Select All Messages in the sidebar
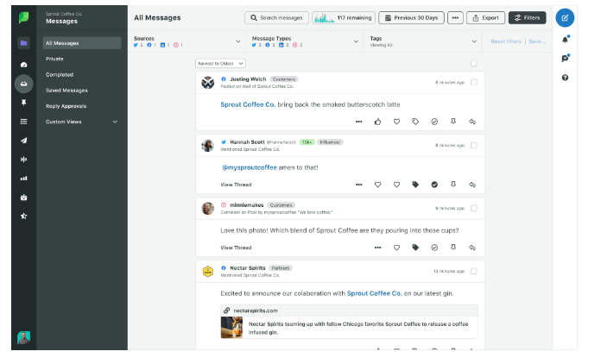The width and height of the screenshot is (601, 364). (82, 43)
